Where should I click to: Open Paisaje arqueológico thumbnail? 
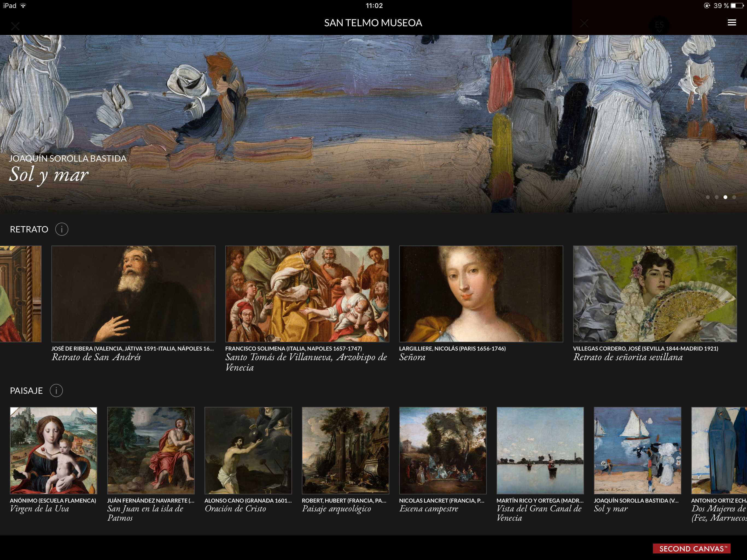tap(345, 451)
